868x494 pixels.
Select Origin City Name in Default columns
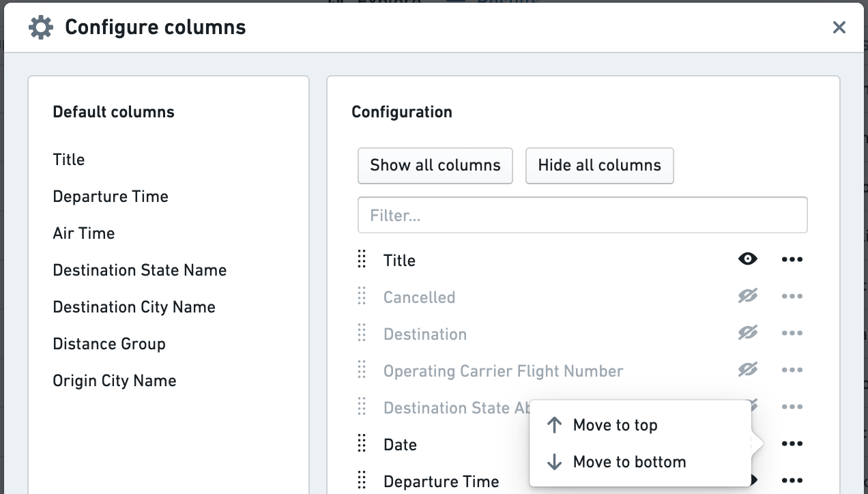115,381
